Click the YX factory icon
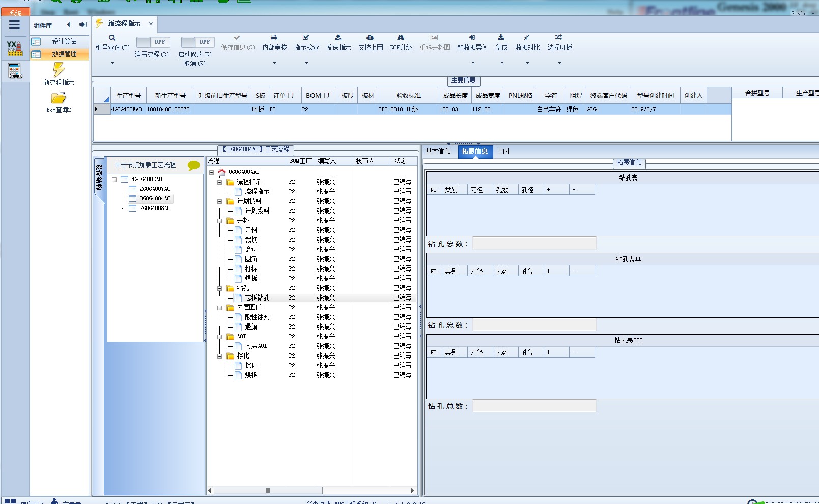The width and height of the screenshot is (819, 504). [15, 48]
